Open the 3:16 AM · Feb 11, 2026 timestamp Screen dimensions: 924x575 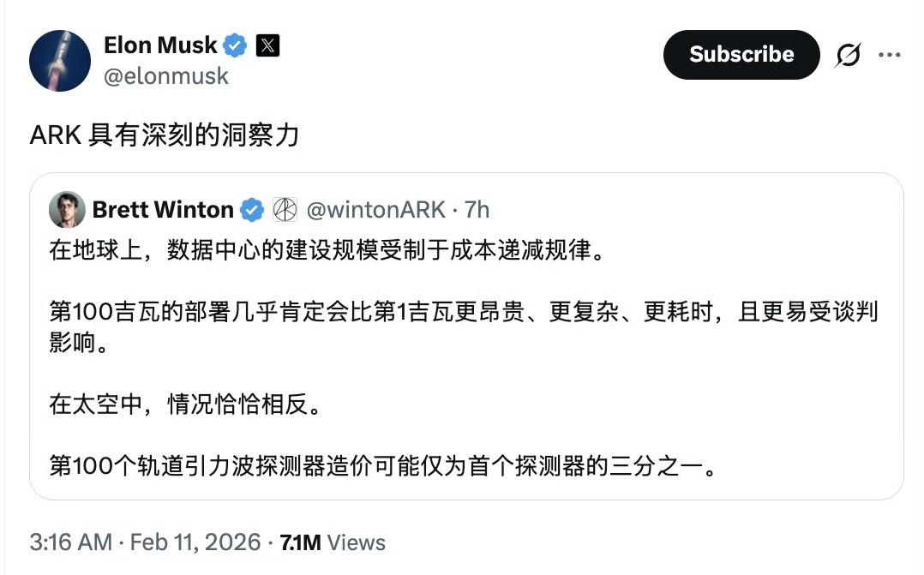click(x=145, y=542)
